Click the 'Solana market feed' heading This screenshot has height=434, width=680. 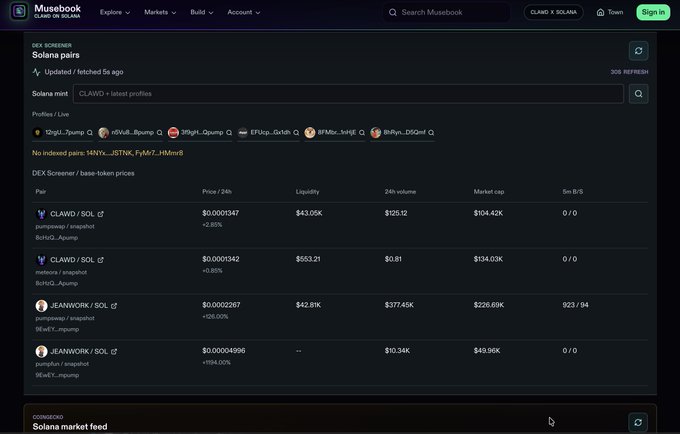pos(70,427)
